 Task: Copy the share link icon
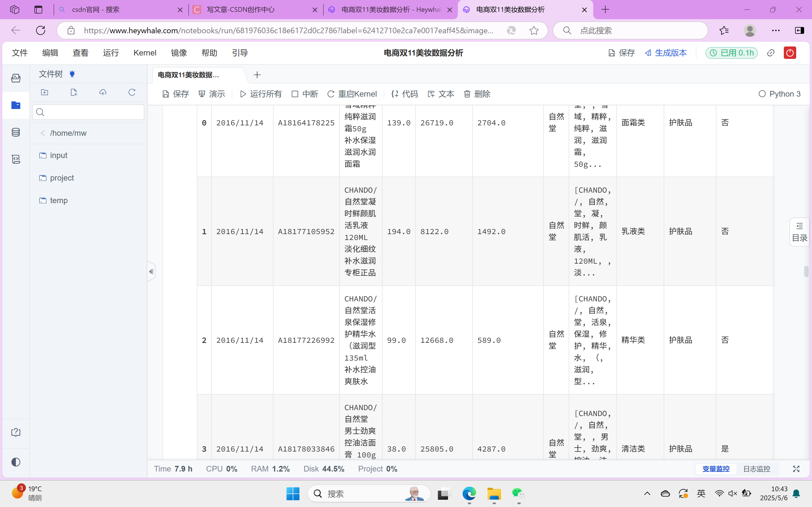coord(771,53)
